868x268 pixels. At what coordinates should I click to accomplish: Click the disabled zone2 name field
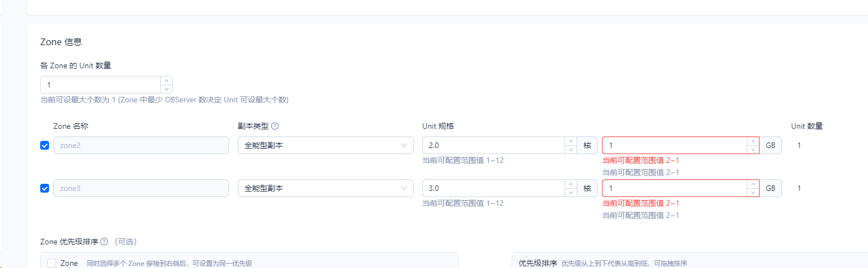pyautogui.click(x=141, y=145)
